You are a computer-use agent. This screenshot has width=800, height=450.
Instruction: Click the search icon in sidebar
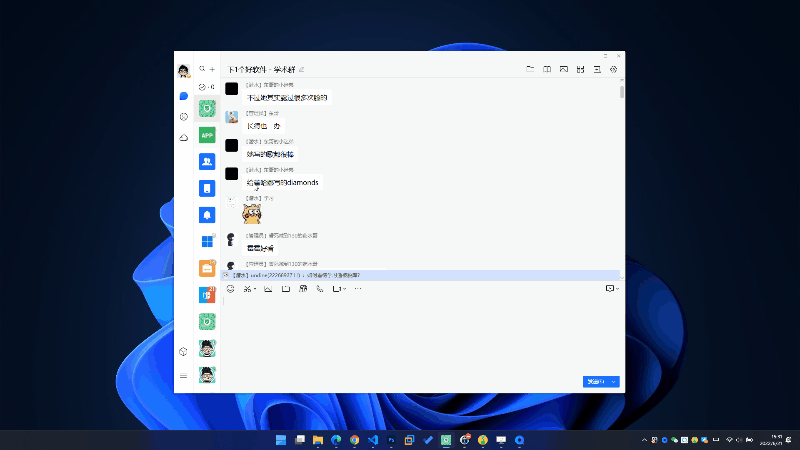(202, 69)
